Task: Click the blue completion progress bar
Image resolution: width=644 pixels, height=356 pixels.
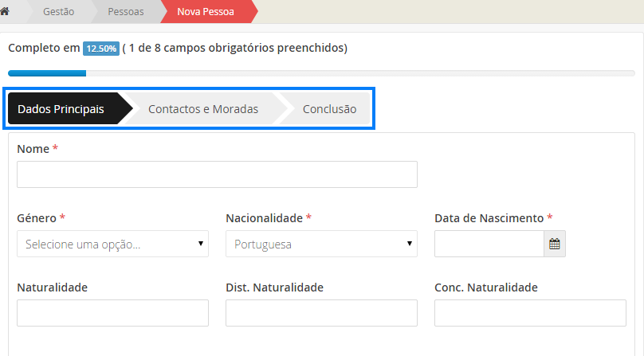Action: [47, 73]
